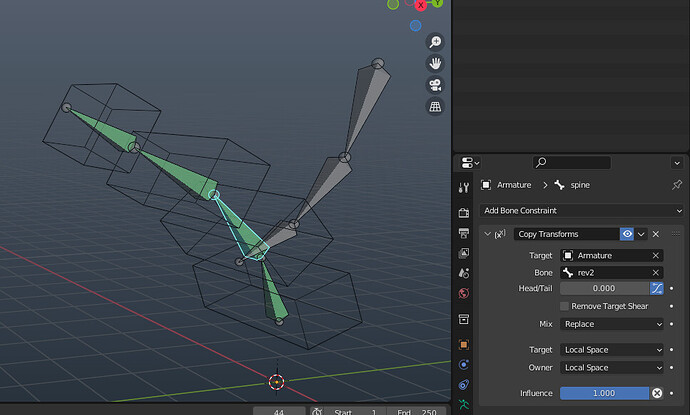Open the properties options dropdown arrow
690x415 pixels.
click(x=677, y=163)
